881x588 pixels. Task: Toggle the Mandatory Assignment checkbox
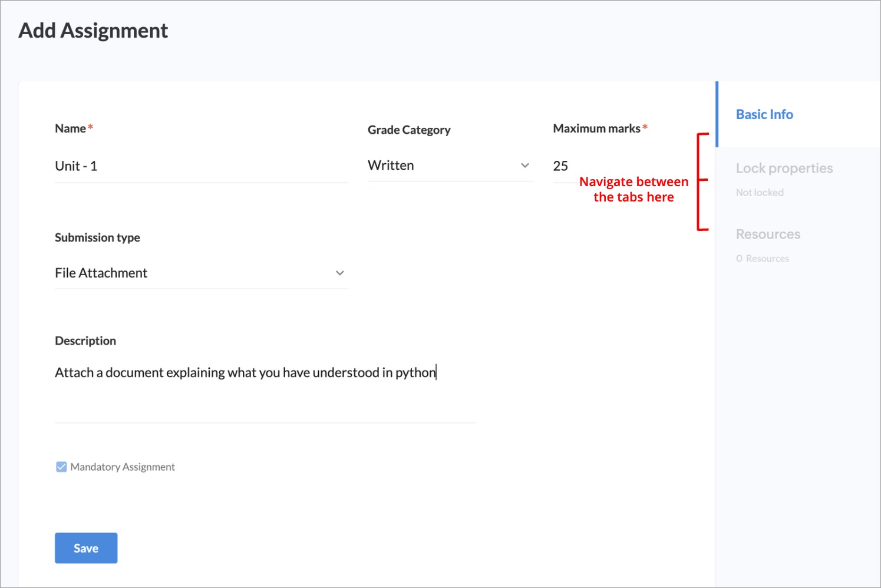[x=61, y=467]
